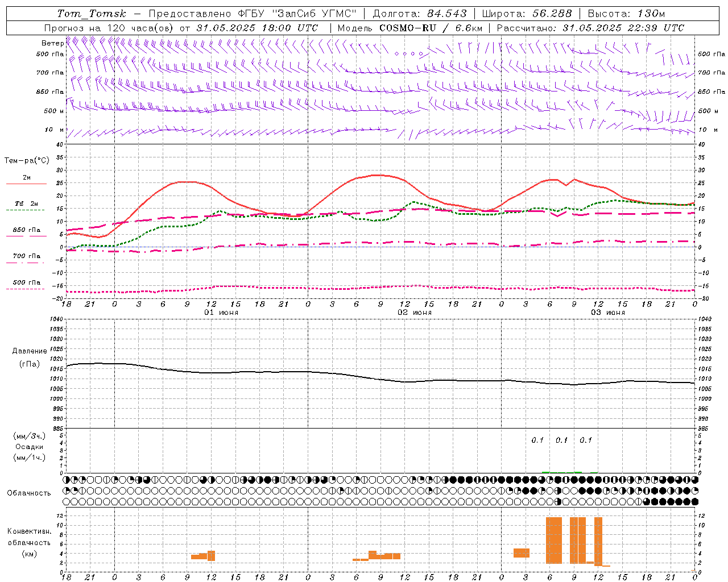Click the '02 июня' date label

(415, 313)
